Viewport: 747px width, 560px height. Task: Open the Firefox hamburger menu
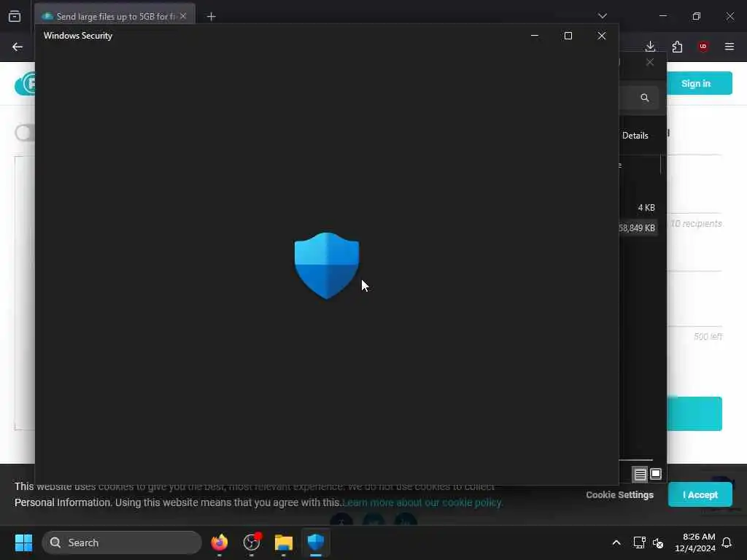coord(729,47)
